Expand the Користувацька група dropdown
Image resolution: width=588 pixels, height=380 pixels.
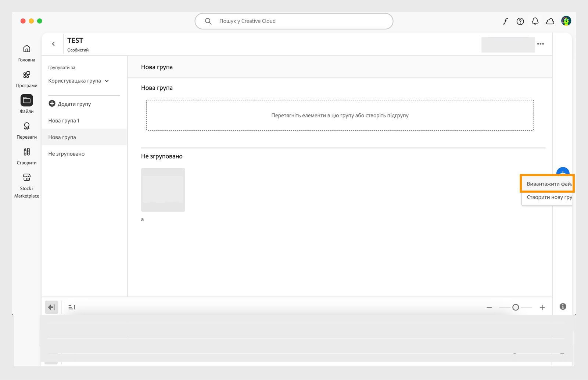pyautogui.click(x=79, y=81)
